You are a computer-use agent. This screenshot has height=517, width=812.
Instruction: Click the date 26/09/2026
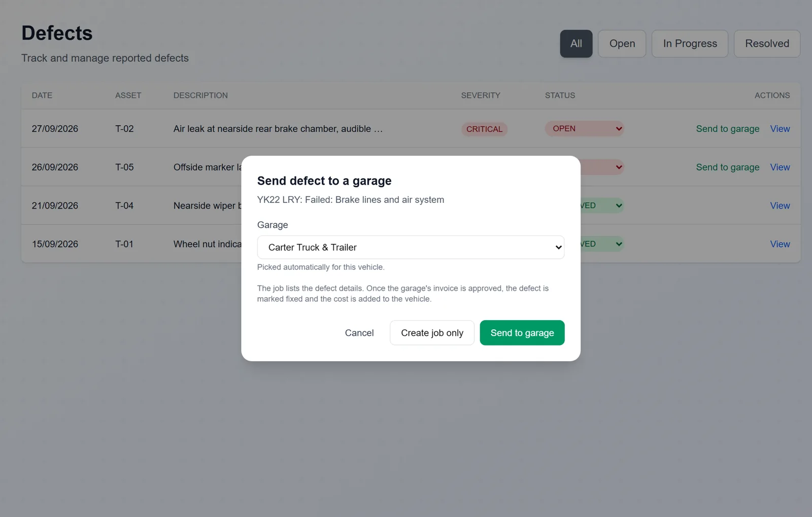coord(55,167)
